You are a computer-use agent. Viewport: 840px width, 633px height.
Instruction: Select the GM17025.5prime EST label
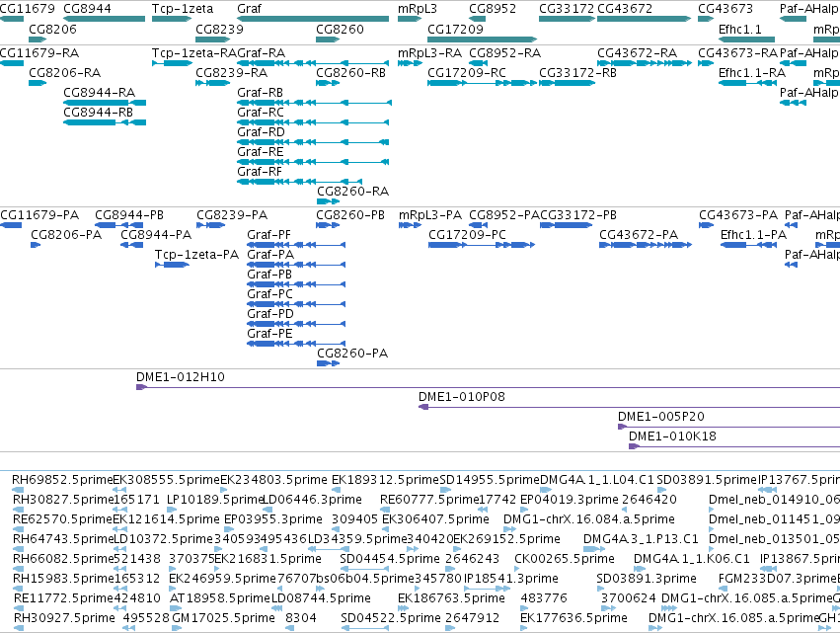pyautogui.click(x=223, y=618)
